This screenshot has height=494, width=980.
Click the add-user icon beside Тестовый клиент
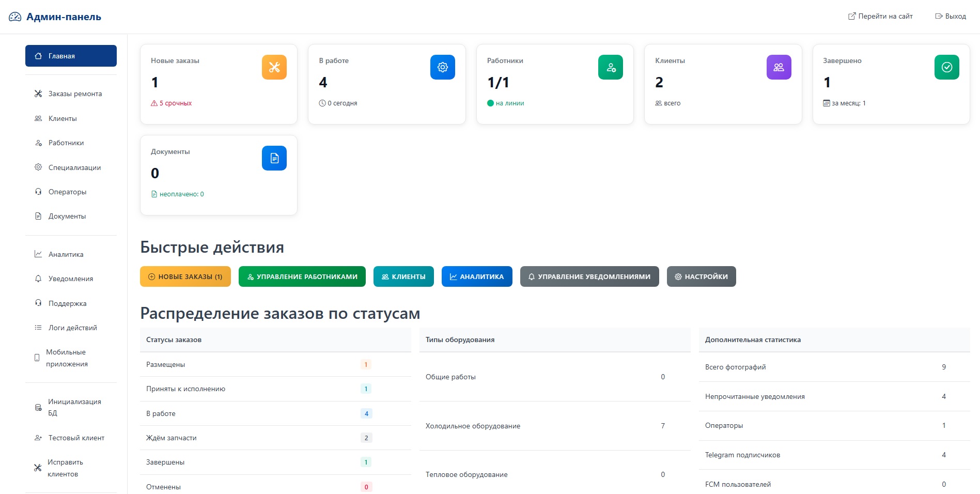(x=38, y=438)
